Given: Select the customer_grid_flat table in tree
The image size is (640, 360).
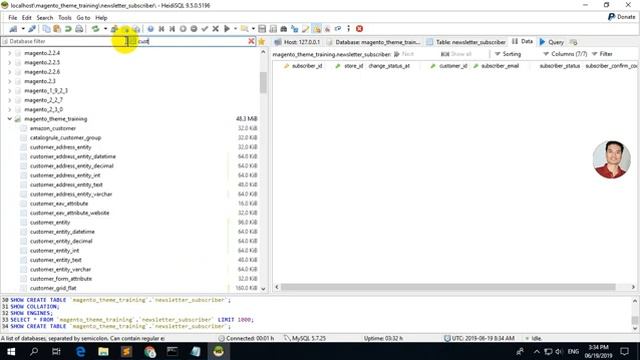Looking at the screenshot, I should point(53,288).
